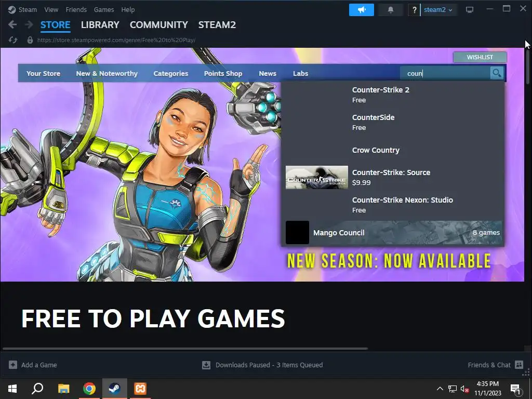Click the vertical page scrollbar thumb
Screen dimensions: 532x399
[528, 67]
